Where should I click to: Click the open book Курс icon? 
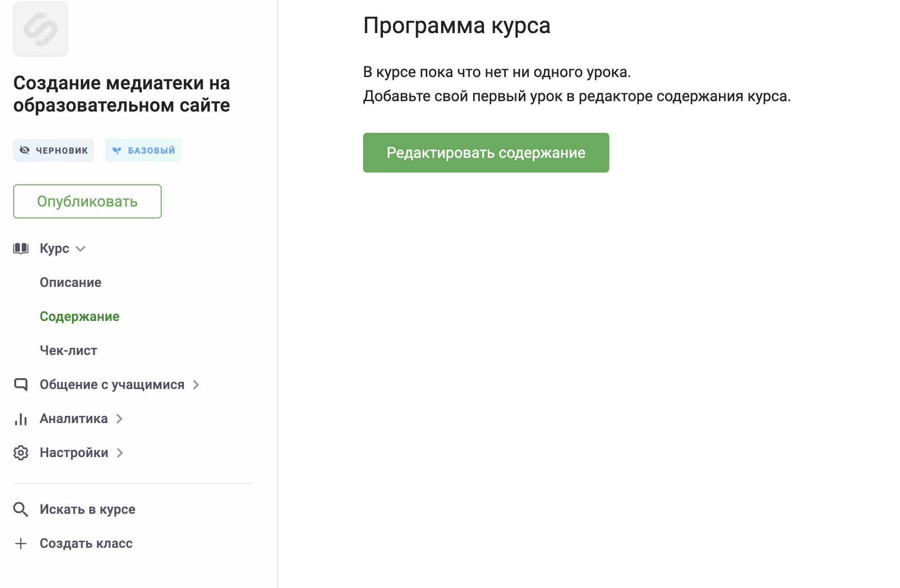pos(21,249)
